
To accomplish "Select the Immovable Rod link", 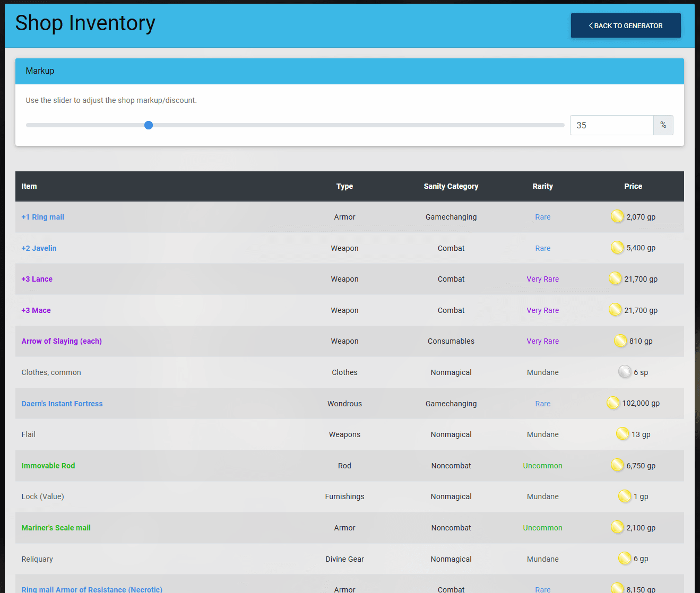I will point(48,465).
